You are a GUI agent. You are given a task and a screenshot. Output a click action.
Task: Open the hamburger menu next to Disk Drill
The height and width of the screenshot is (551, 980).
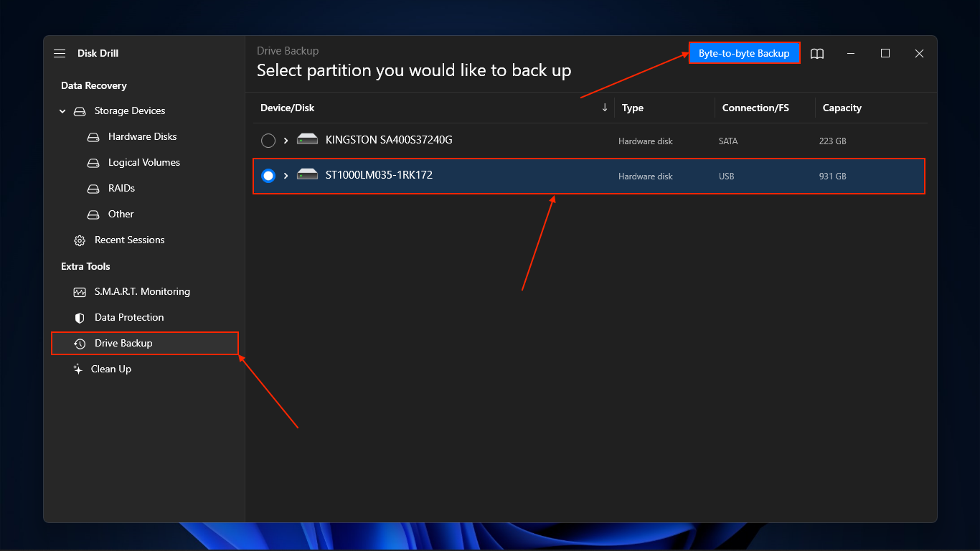click(x=60, y=54)
